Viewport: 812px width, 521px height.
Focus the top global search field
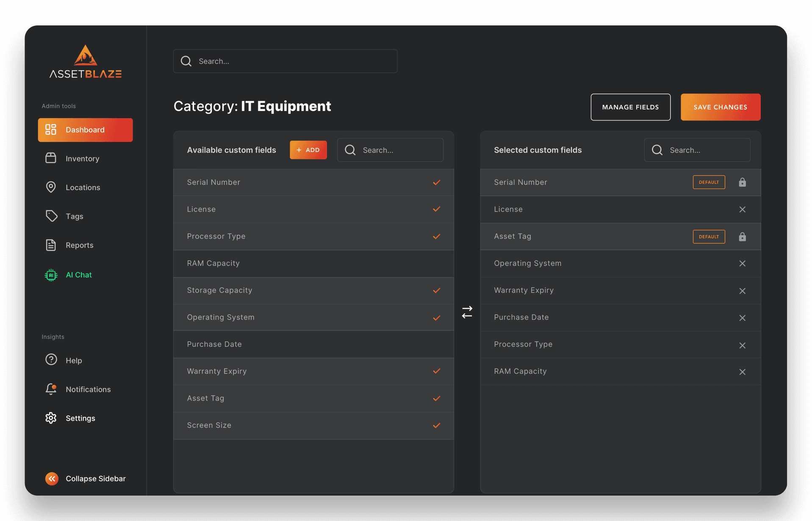point(285,61)
